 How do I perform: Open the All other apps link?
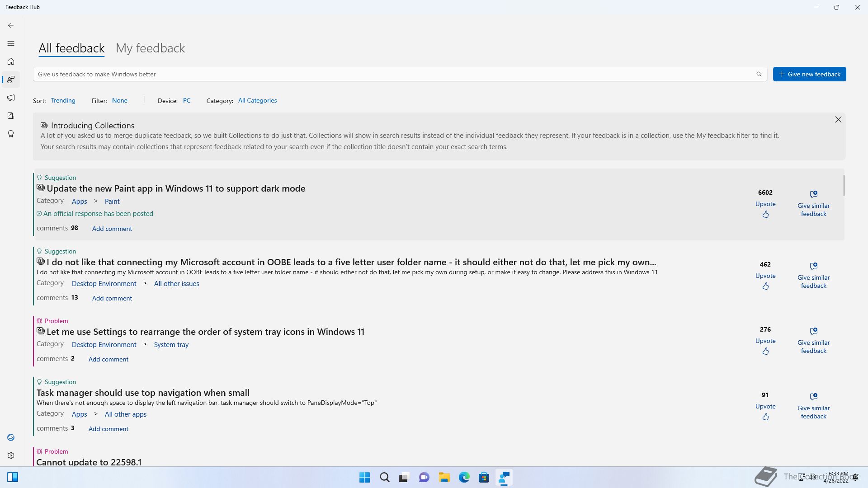pyautogui.click(x=126, y=414)
